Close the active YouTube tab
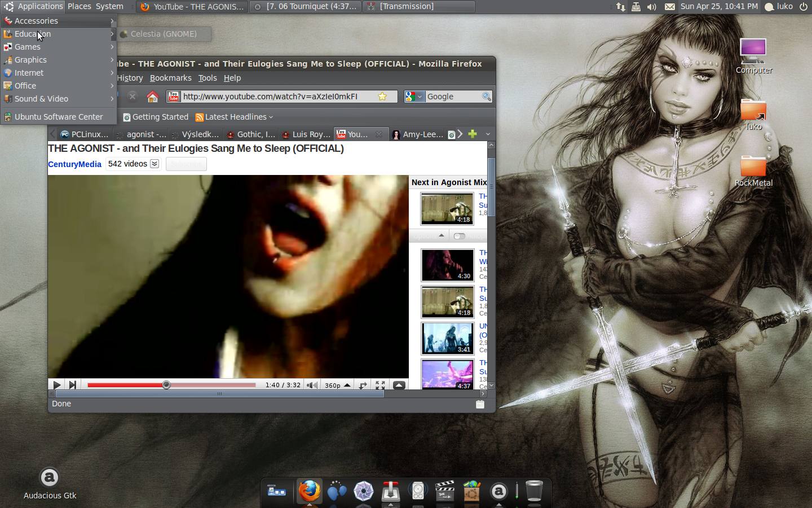Screen dimensions: 812x508 [379, 134]
